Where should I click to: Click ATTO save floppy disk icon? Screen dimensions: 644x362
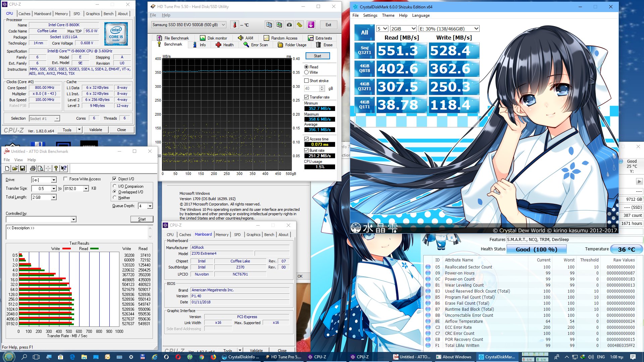(22, 168)
